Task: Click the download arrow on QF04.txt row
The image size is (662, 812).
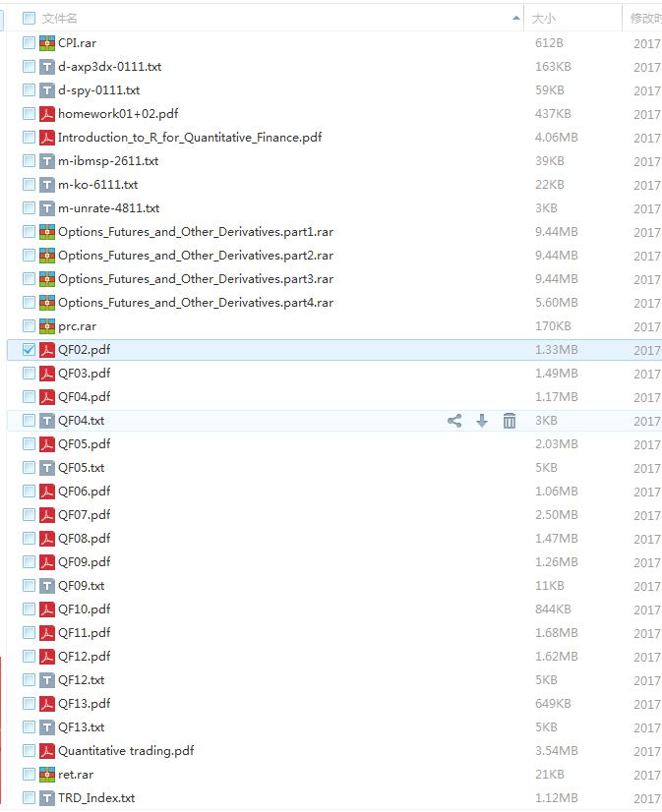Action: point(482,421)
